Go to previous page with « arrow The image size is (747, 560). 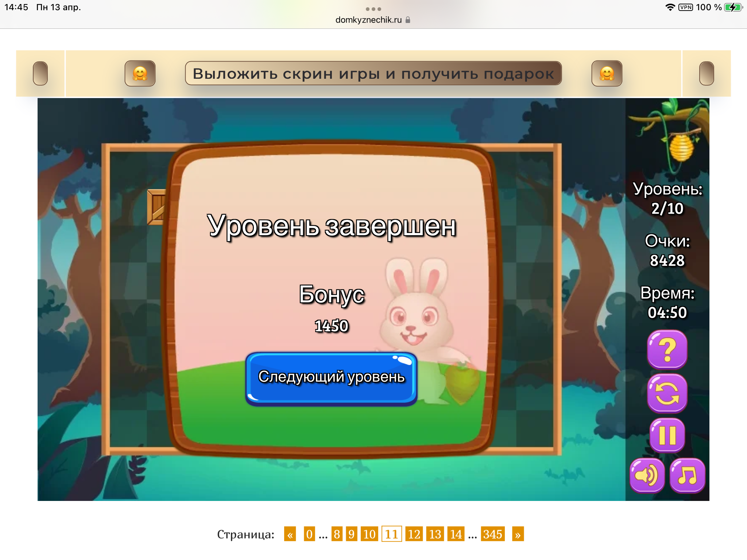coord(290,534)
